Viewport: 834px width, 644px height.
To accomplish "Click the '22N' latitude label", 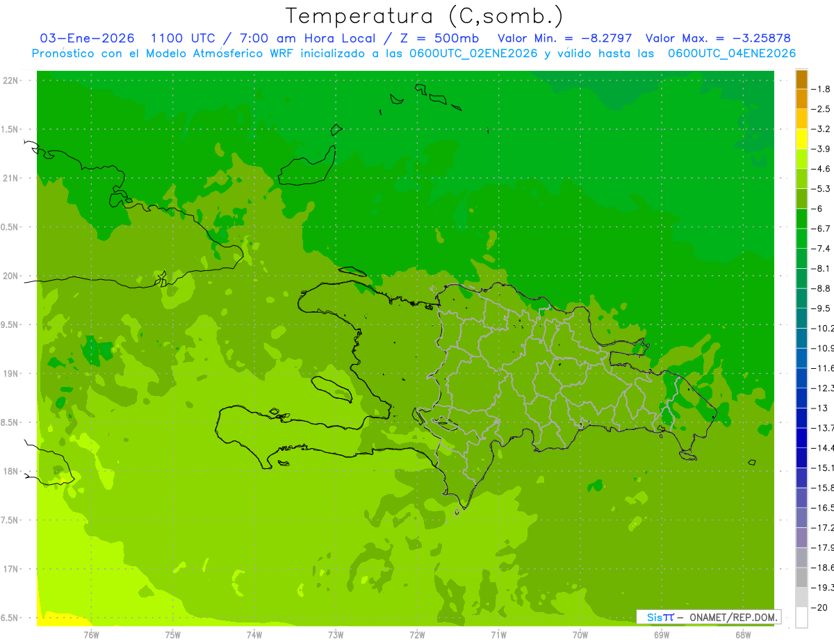I will [11, 81].
